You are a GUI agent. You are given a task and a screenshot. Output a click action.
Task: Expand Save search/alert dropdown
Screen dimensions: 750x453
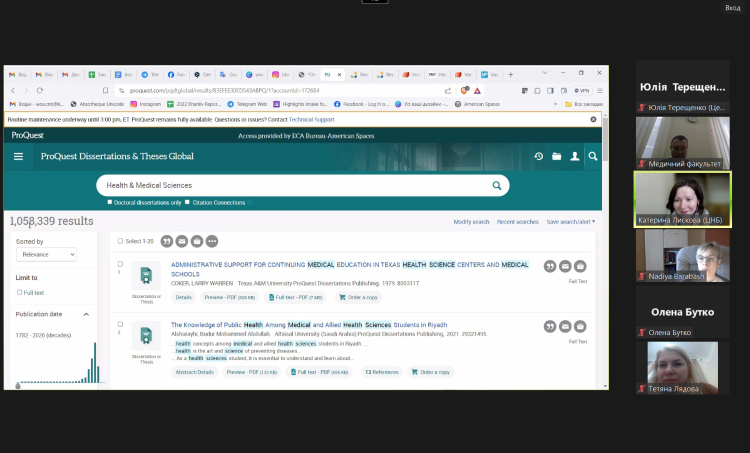(571, 222)
